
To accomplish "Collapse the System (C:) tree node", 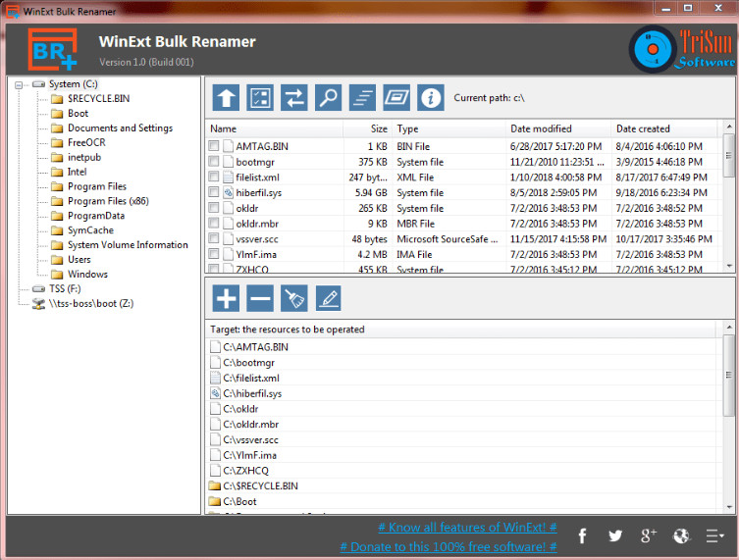I will coord(19,84).
